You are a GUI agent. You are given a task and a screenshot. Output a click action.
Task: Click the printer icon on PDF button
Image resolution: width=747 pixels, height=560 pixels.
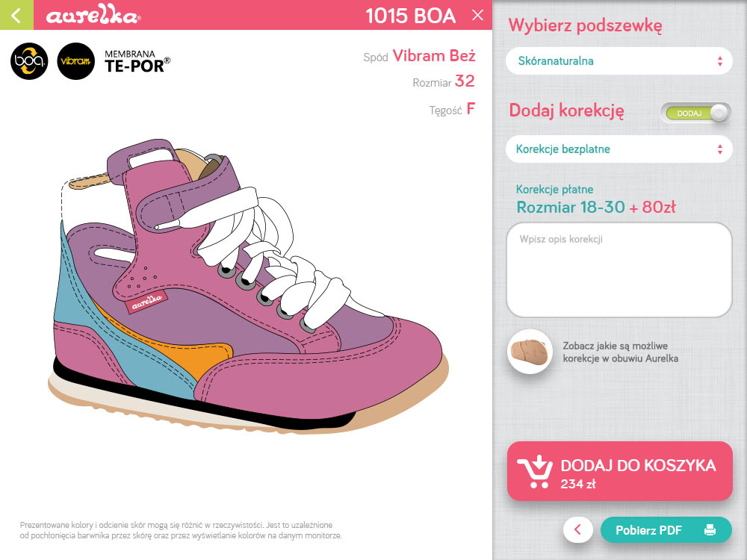coord(710,529)
